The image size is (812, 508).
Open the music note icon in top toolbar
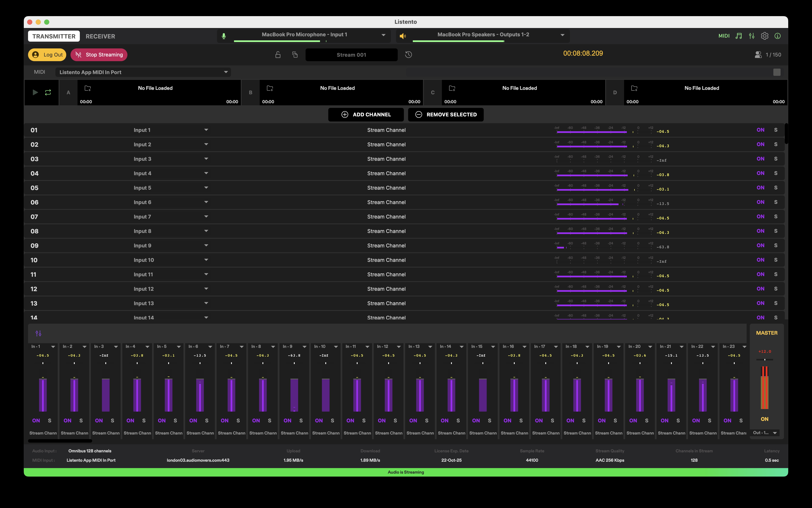click(x=739, y=36)
